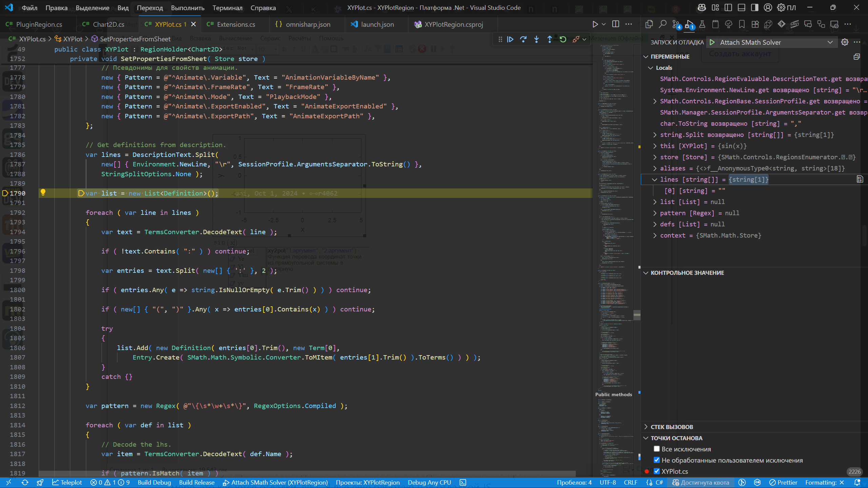Click the debug Restart icon

pos(563,39)
